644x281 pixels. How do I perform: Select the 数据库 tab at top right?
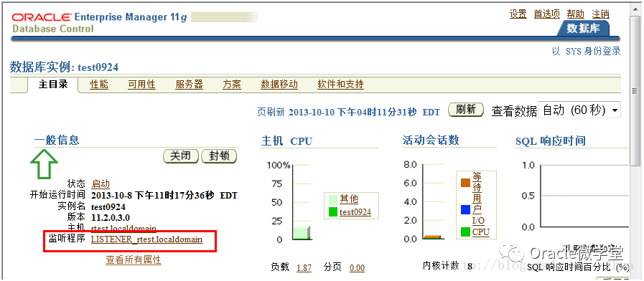583,28
